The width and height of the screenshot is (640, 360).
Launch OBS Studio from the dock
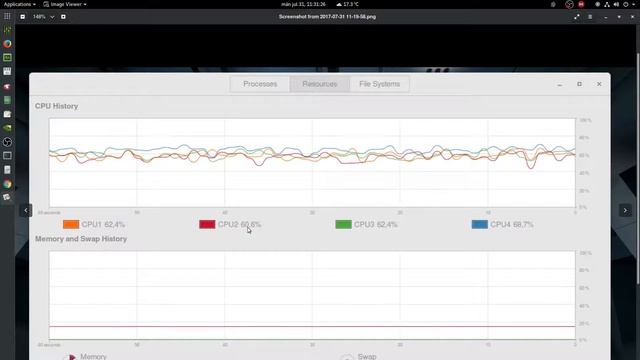tap(7, 142)
